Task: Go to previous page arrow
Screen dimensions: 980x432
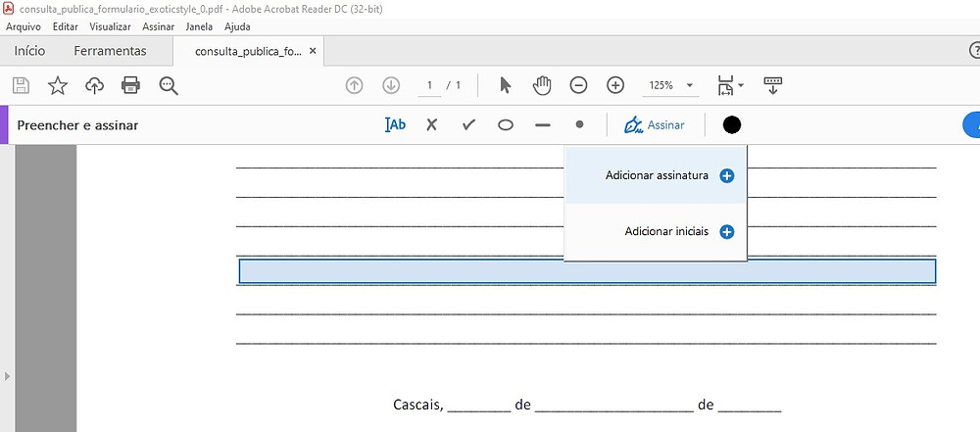Action: coord(355,85)
